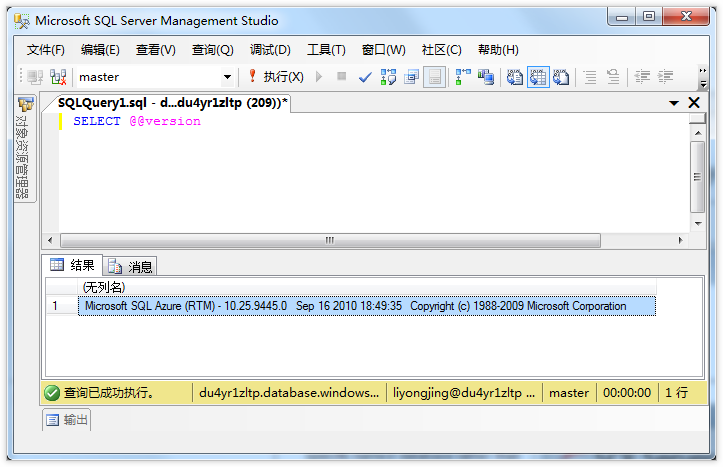Open the active documents list arrow
The image size is (723, 467).
click(x=674, y=103)
